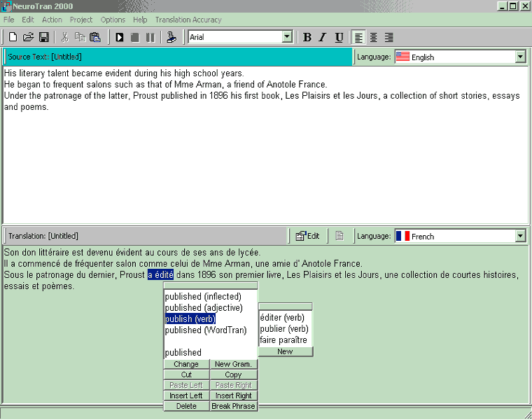The height and width of the screenshot is (420, 532).
Task: Click the French flag icon
Action: click(x=402, y=236)
